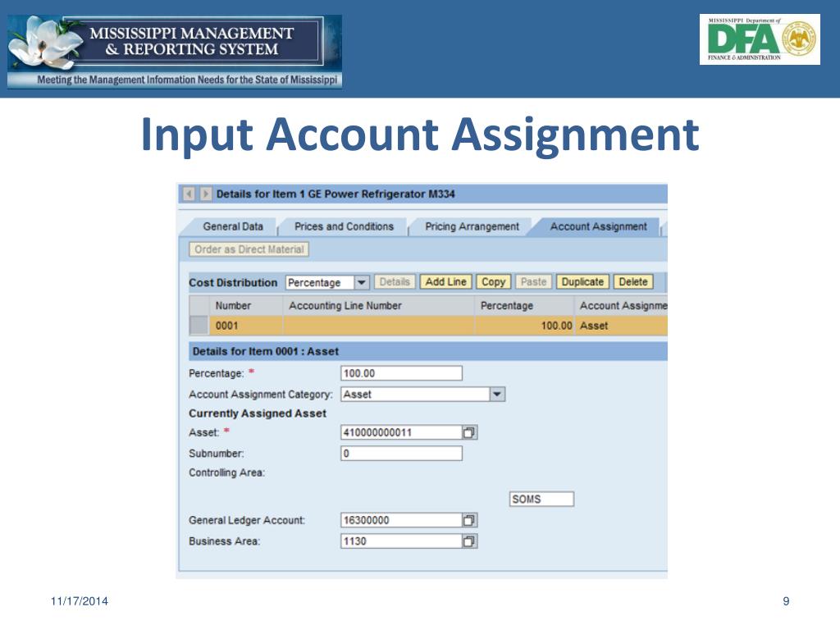
Task: Click the Paste button
Action: pos(533,282)
